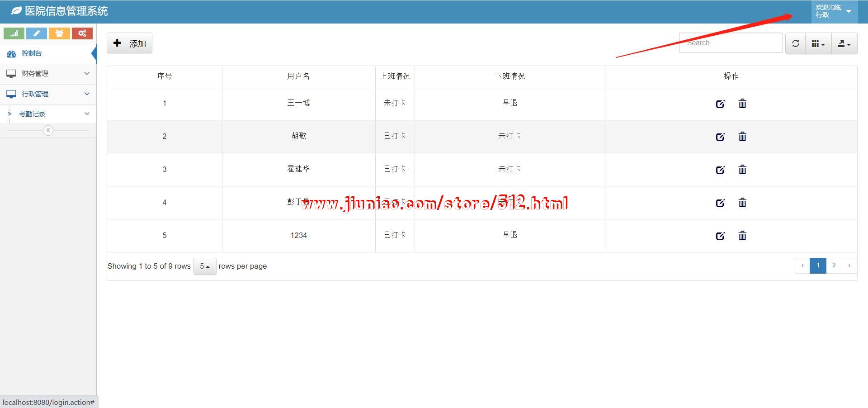This screenshot has height=408, width=868.
Task: Click the 操作 column header
Action: 731,76
